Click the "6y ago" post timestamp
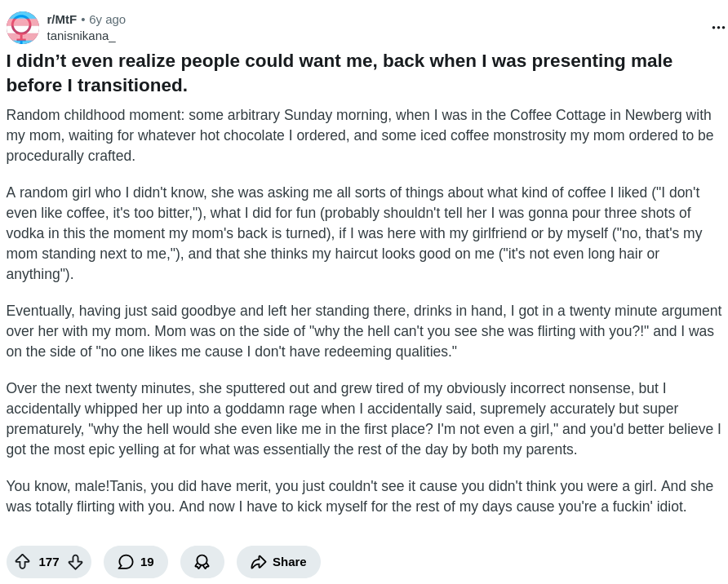The width and height of the screenshot is (728, 584). [107, 19]
